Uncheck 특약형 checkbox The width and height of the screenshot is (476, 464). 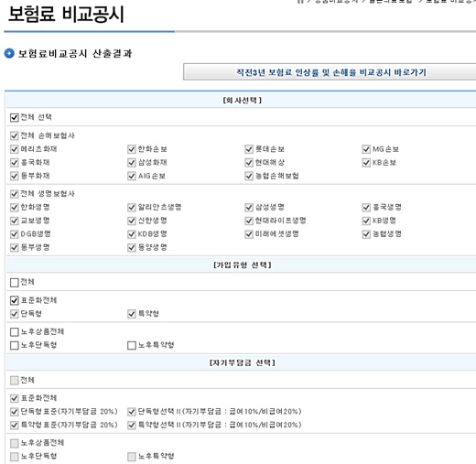pyautogui.click(x=132, y=314)
